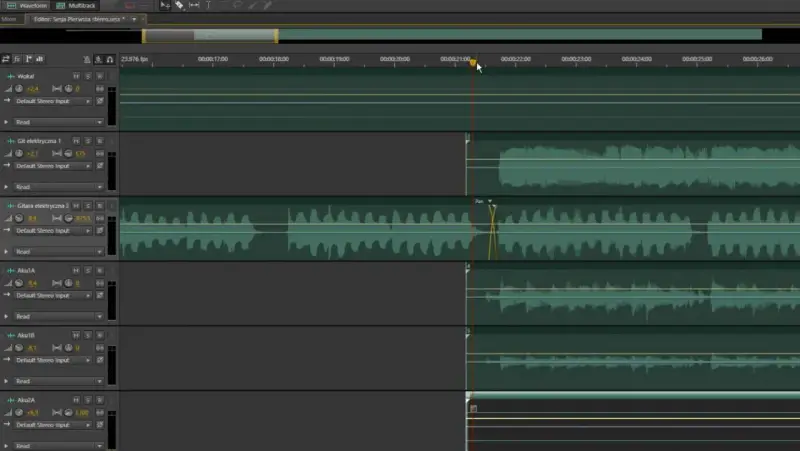Open Git elektryczna 1 input dropdown
800x451 pixels.
click(53, 166)
